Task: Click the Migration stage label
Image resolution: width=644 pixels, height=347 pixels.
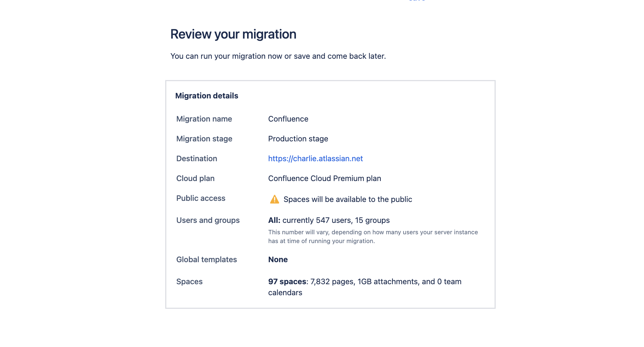Action: coord(204,138)
